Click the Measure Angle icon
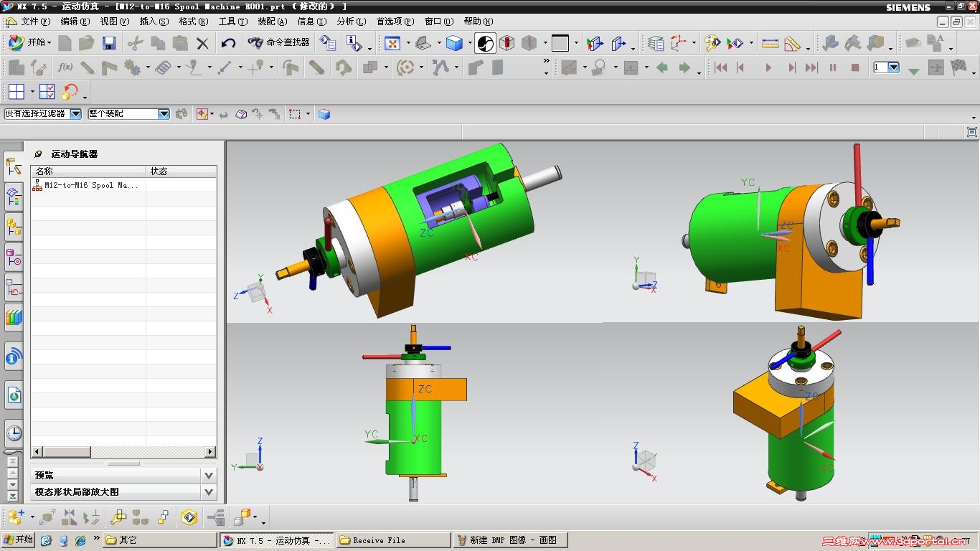This screenshot has width=980, height=551. (792, 43)
